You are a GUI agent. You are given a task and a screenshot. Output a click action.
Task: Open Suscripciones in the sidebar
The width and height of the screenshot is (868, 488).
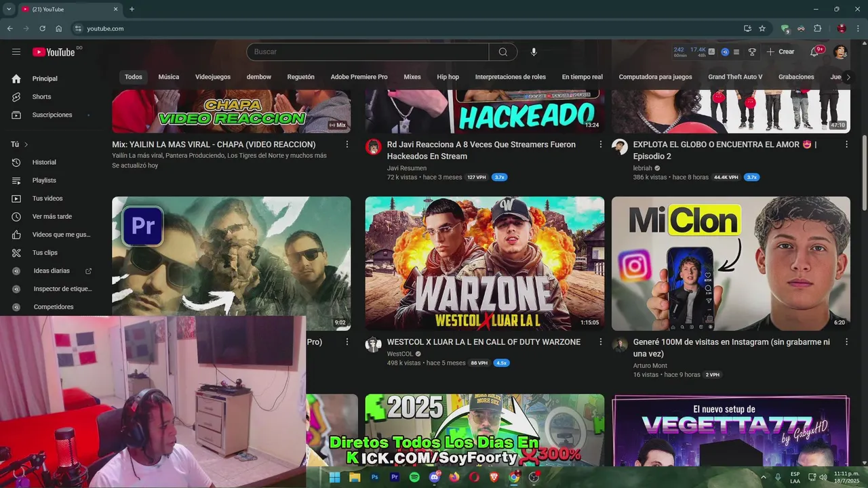[x=52, y=115]
